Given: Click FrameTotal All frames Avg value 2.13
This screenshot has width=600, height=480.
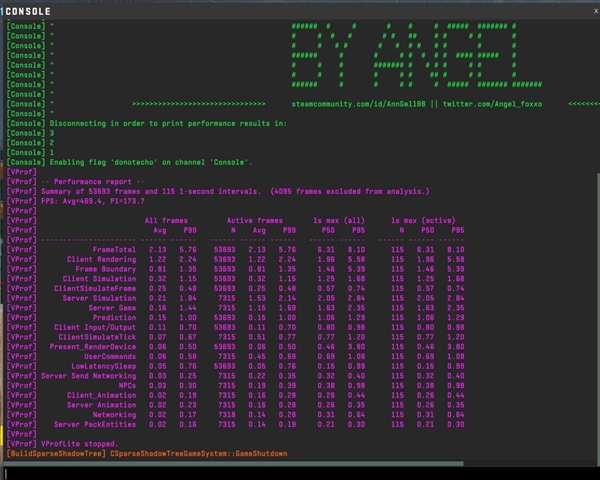Looking at the screenshot, I should pos(157,250).
